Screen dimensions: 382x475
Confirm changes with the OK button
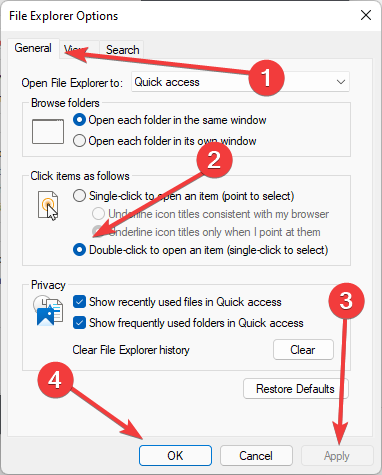[x=175, y=455]
